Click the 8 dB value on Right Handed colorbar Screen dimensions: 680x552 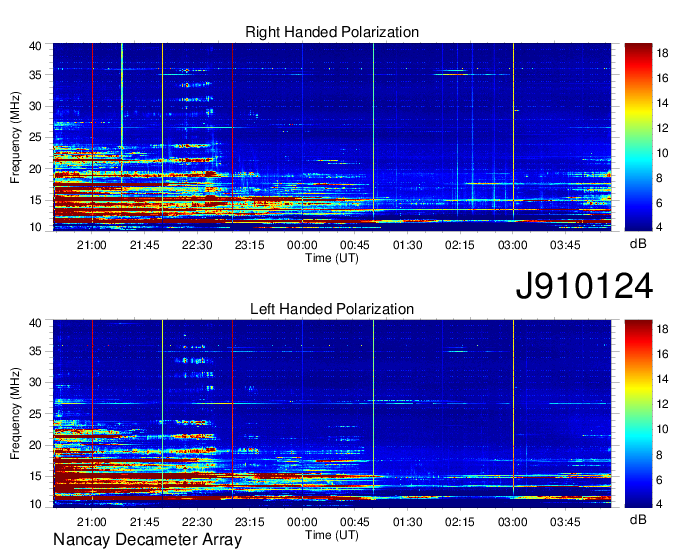[660, 178]
